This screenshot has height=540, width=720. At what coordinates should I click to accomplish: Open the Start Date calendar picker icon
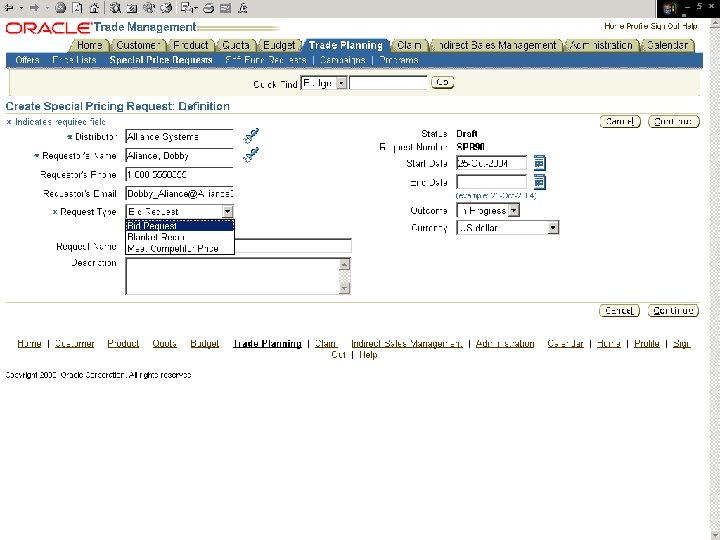pos(540,163)
